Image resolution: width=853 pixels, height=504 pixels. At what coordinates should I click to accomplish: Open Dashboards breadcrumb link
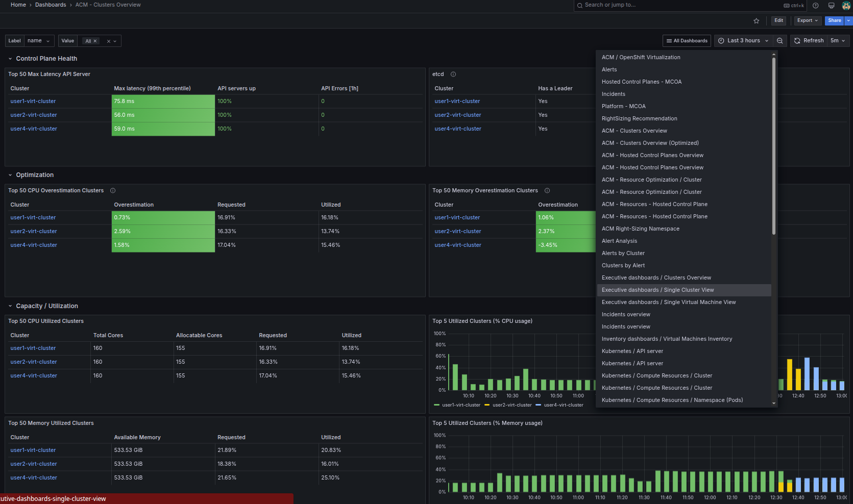pyautogui.click(x=51, y=5)
